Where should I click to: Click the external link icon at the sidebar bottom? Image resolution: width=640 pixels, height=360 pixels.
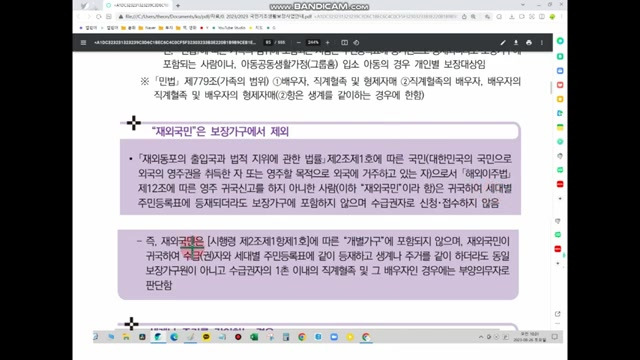pos(558,313)
